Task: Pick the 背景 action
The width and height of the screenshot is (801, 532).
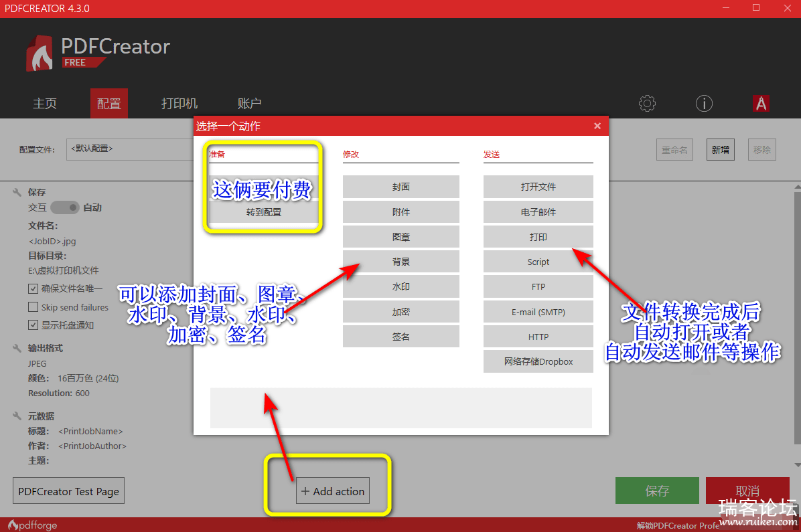Action: 401,262
